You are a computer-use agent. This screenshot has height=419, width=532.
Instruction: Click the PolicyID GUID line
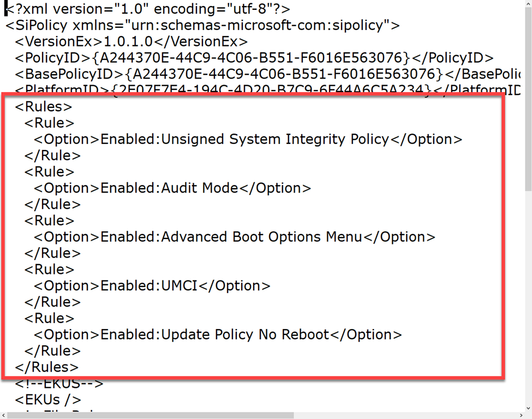click(254, 58)
